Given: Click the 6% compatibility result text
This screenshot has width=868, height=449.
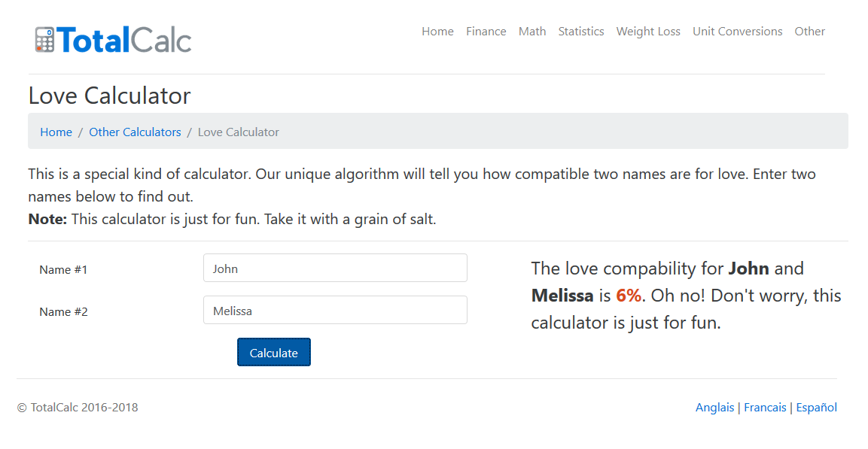Looking at the screenshot, I should coord(628,295).
